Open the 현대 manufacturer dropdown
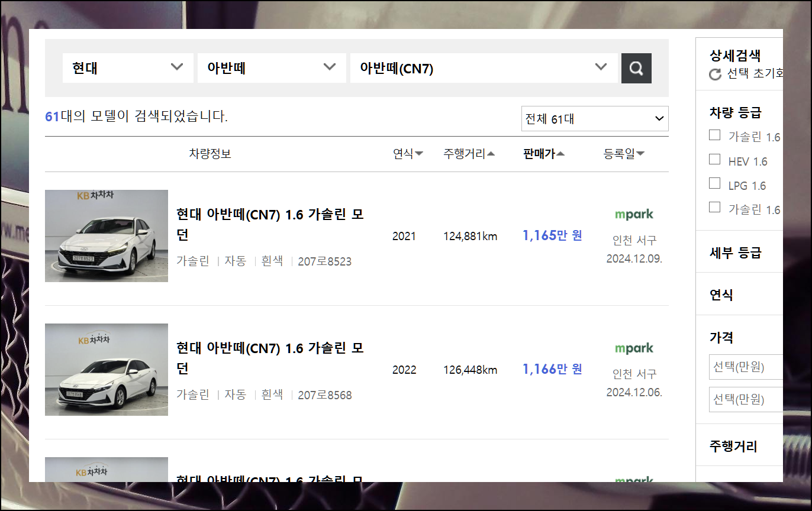812x511 pixels. 128,68
